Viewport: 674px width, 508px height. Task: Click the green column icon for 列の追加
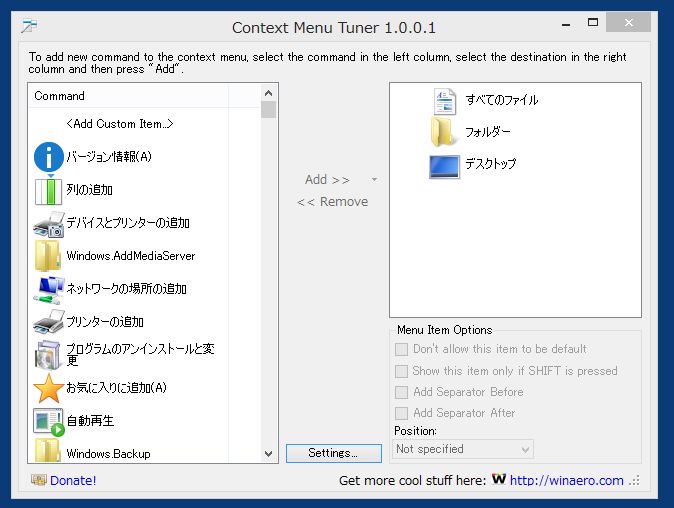tap(49, 190)
